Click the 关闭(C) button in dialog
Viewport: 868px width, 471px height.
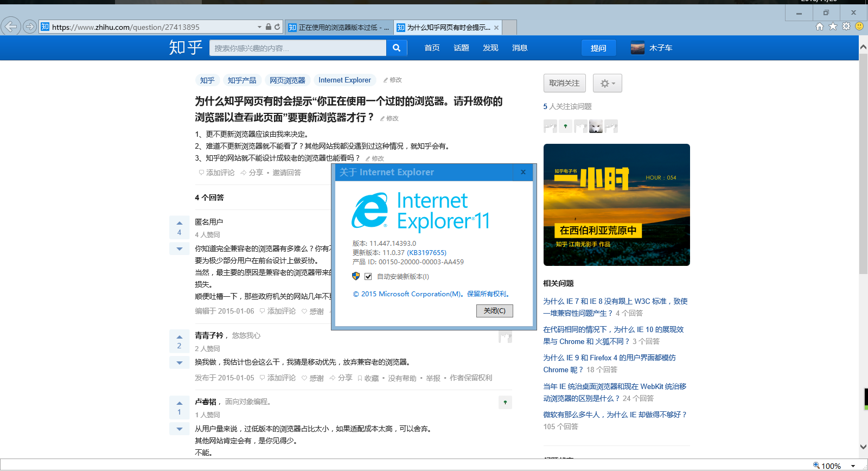pyautogui.click(x=495, y=311)
